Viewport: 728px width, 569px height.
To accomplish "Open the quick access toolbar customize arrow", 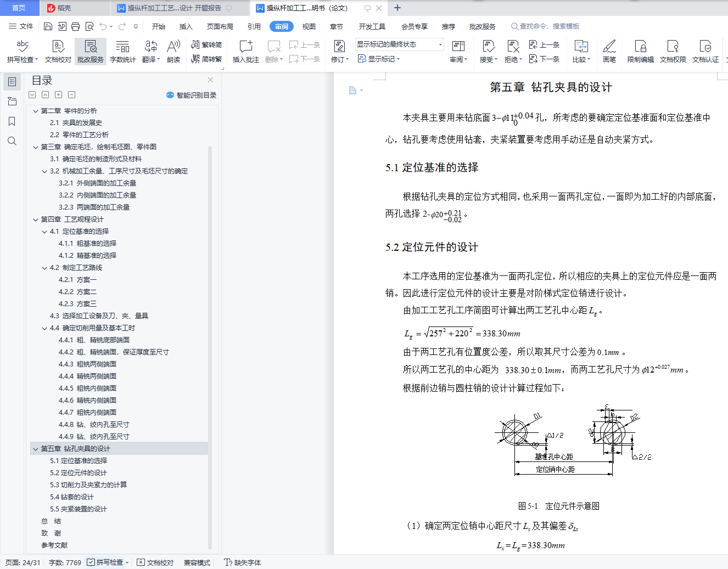I will pos(136,26).
